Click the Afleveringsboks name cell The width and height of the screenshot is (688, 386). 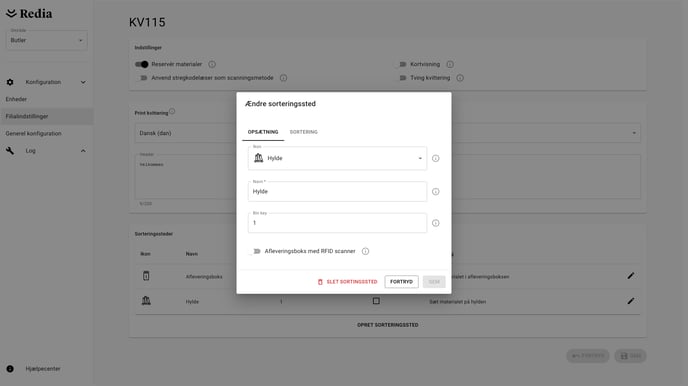click(204, 277)
